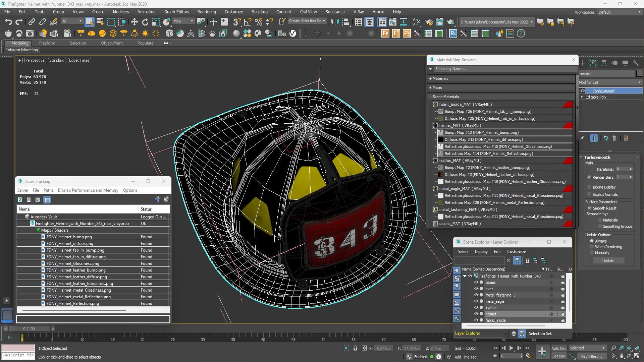Image resolution: width=644 pixels, height=362 pixels.
Task: Click the TurboSmooth Update button
Action: coord(608,261)
